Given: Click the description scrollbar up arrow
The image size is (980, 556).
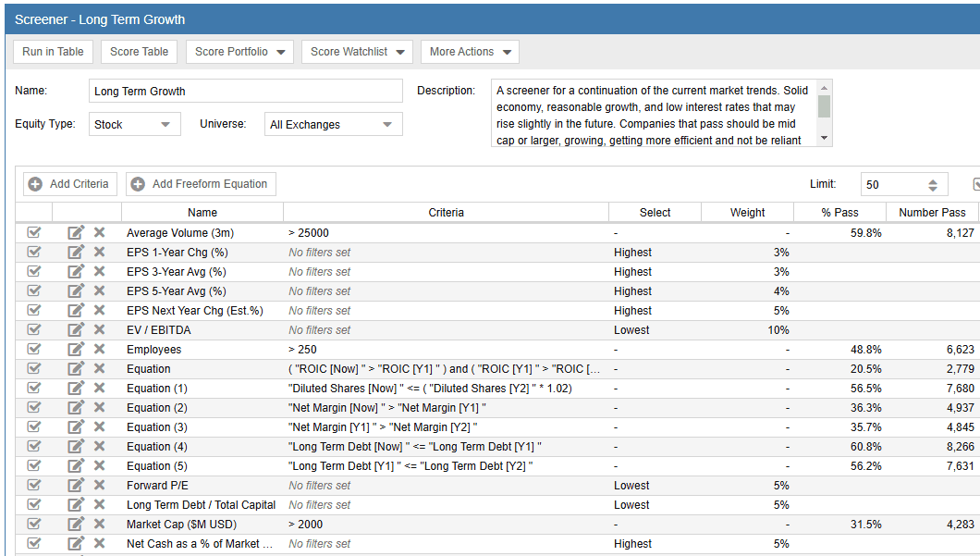Looking at the screenshot, I should click(825, 88).
